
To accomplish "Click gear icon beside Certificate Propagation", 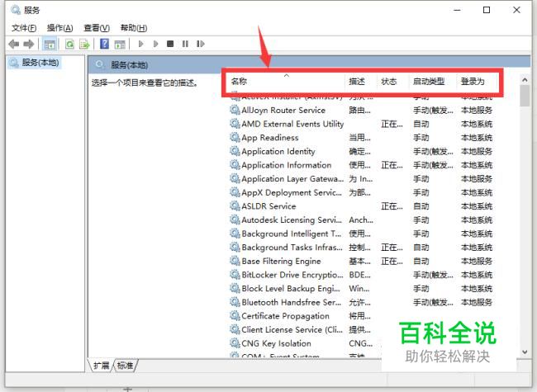I will (x=235, y=316).
